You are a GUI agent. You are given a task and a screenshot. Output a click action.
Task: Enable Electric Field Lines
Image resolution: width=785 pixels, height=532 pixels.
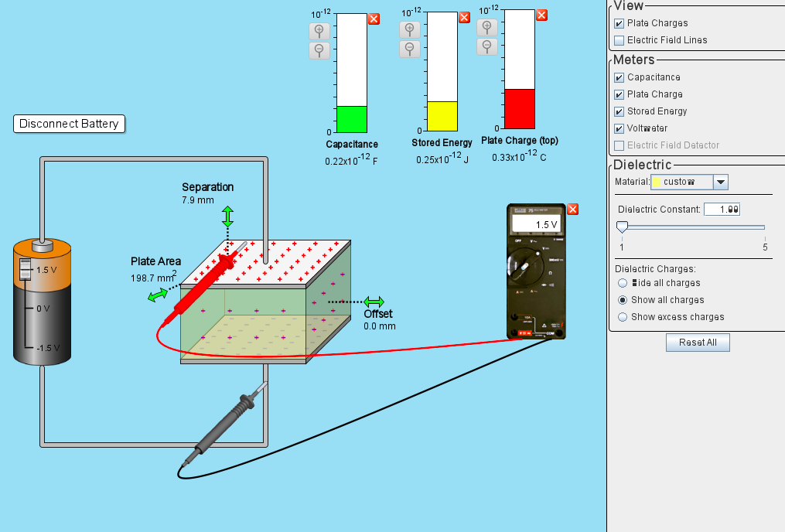[x=618, y=40]
